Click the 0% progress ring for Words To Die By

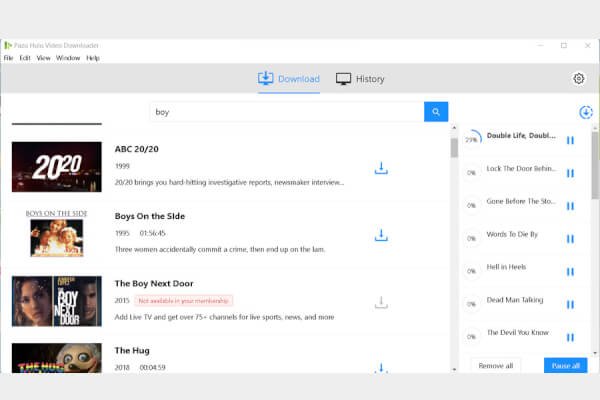[471, 238]
